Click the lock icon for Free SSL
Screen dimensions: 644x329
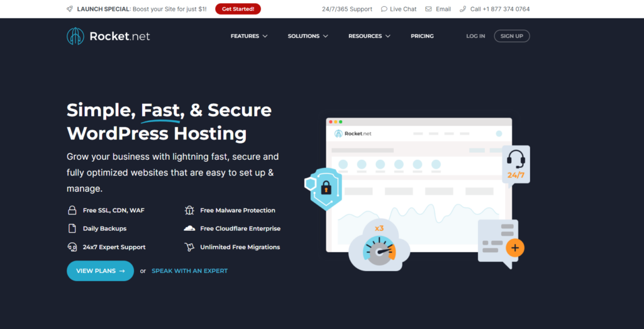click(x=72, y=210)
